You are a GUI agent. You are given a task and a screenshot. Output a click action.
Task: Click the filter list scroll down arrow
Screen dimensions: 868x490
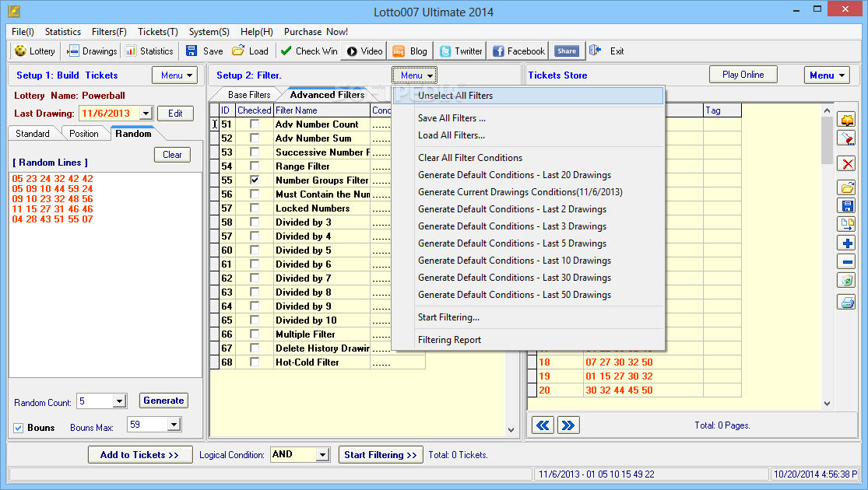(511, 429)
